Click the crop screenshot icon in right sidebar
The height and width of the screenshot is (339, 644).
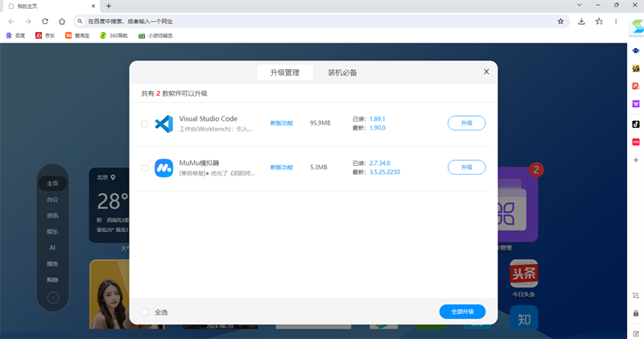click(636, 296)
